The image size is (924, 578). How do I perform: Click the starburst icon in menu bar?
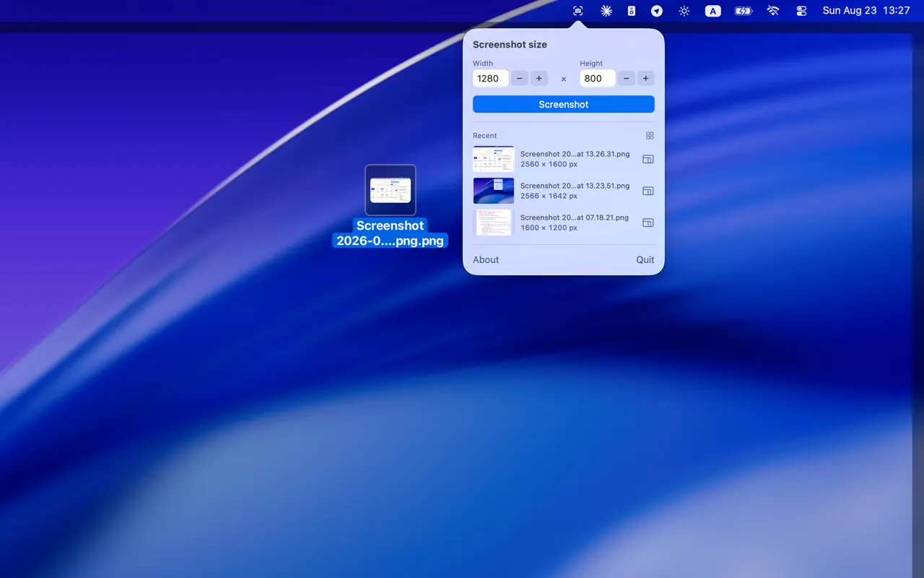click(606, 11)
